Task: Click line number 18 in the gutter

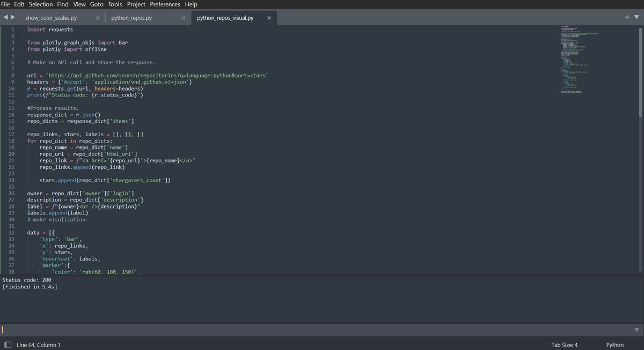Action: click(11, 141)
